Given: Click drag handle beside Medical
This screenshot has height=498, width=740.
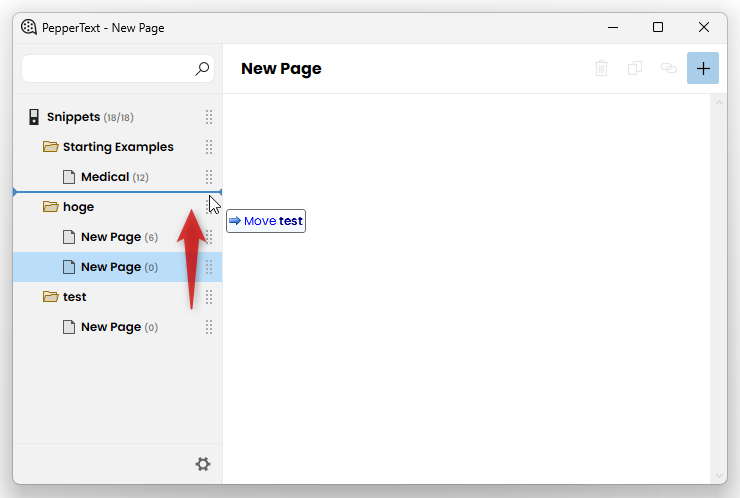Looking at the screenshot, I should (x=209, y=177).
